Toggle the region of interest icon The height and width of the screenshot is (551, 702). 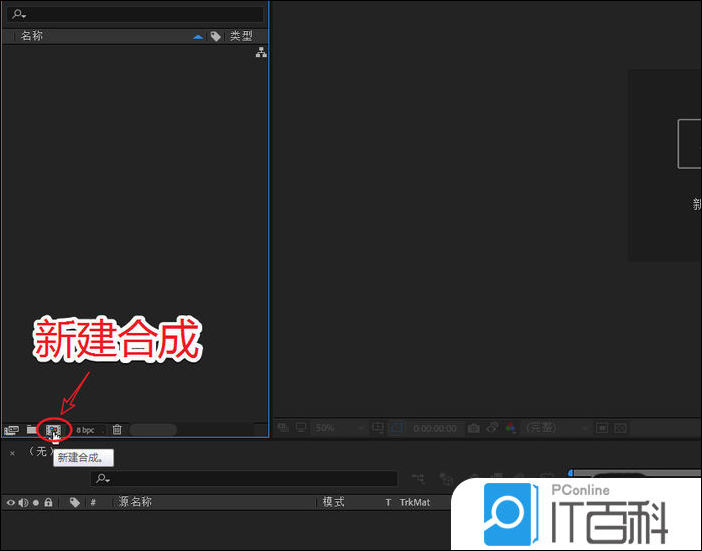point(397,428)
